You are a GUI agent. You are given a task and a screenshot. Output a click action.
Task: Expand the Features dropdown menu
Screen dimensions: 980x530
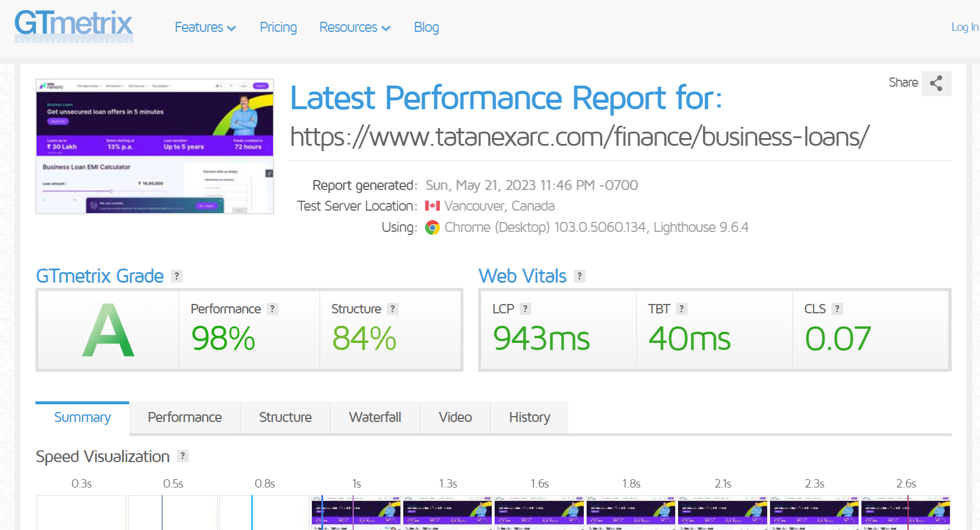tap(205, 28)
